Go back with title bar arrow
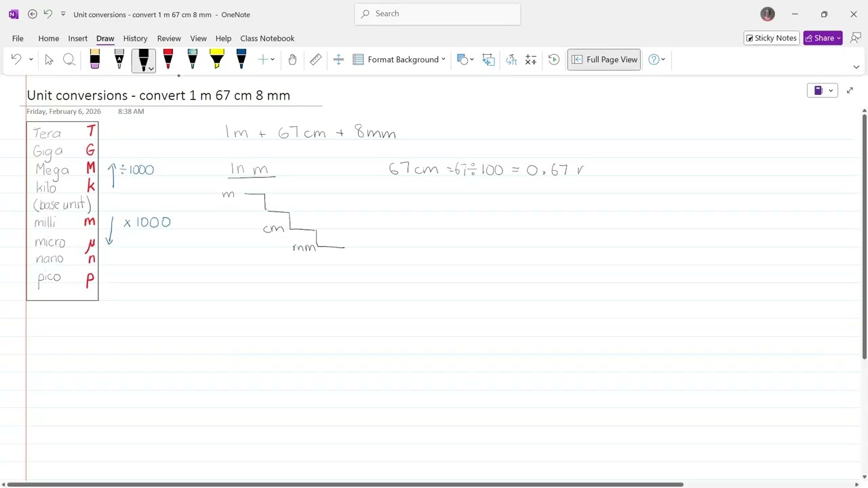 (x=33, y=14)
